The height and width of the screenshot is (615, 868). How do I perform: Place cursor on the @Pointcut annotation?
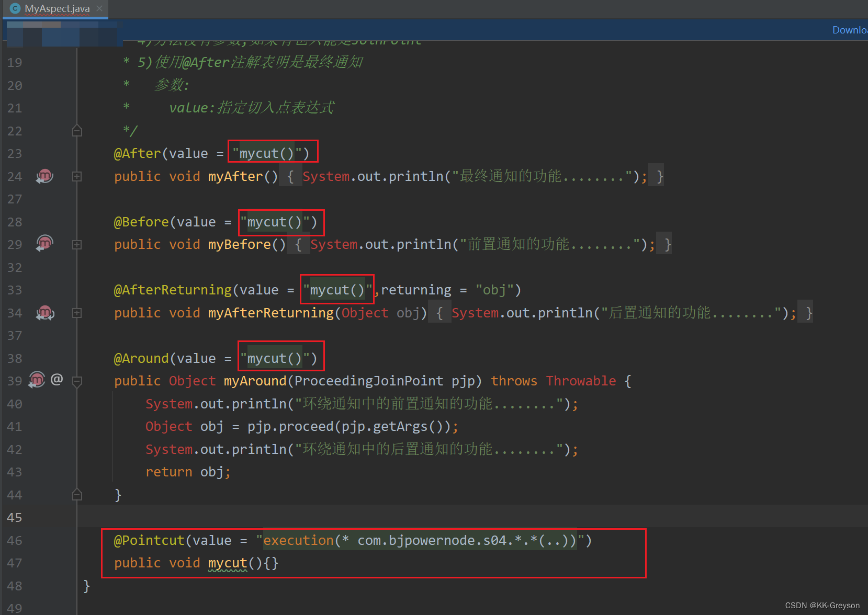coord(150,541)
